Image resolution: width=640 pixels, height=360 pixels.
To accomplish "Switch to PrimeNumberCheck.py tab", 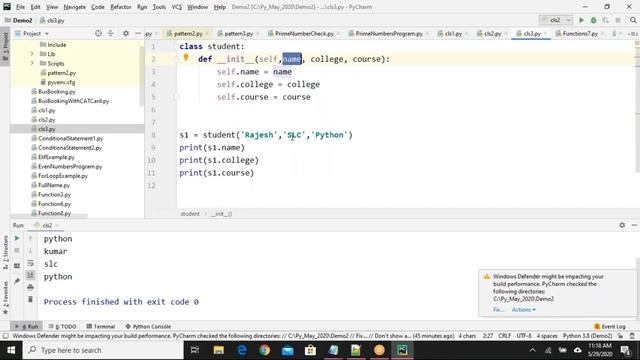I will 304,33.
